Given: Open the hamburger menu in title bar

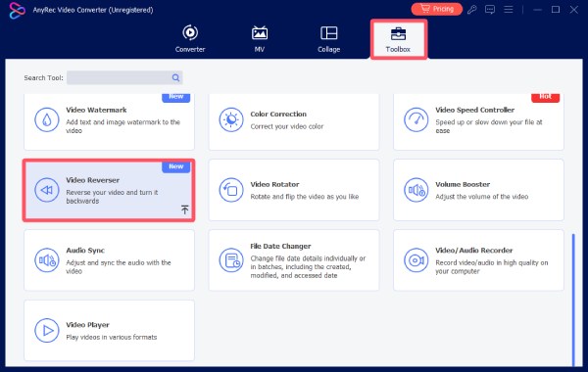Looking at the screenshot, I should (508, 10).
